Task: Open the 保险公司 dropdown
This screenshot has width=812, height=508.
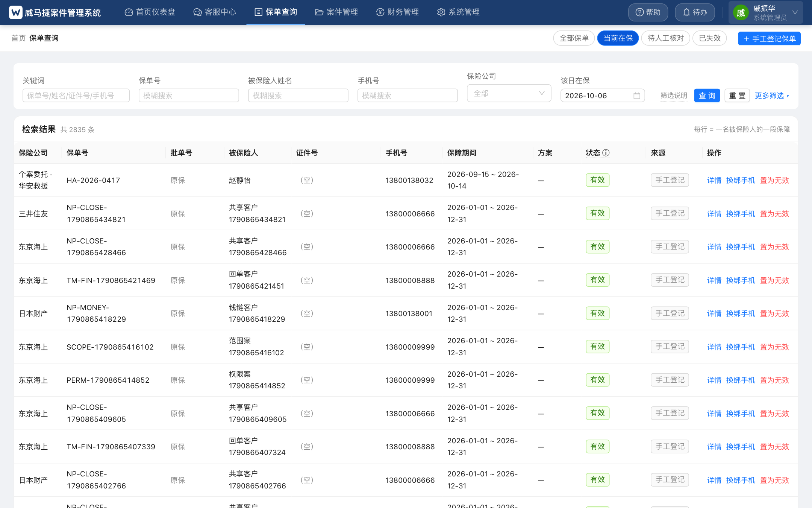Action: point(509,93)
